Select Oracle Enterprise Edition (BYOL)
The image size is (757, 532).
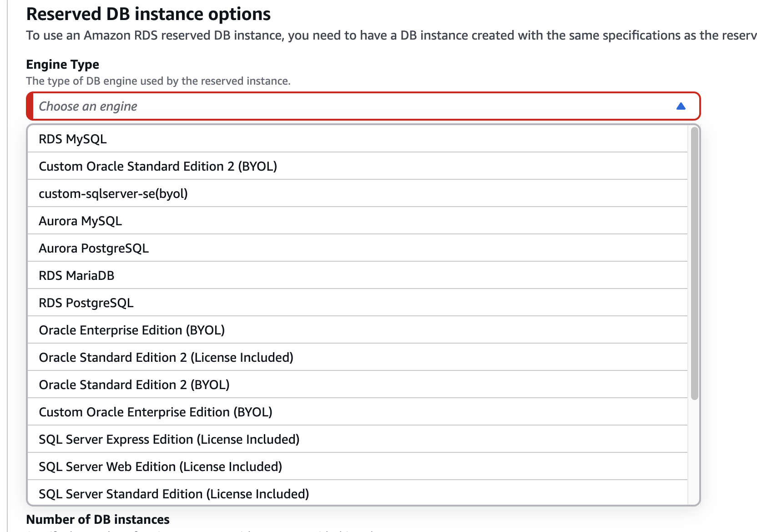coord(132,330)
